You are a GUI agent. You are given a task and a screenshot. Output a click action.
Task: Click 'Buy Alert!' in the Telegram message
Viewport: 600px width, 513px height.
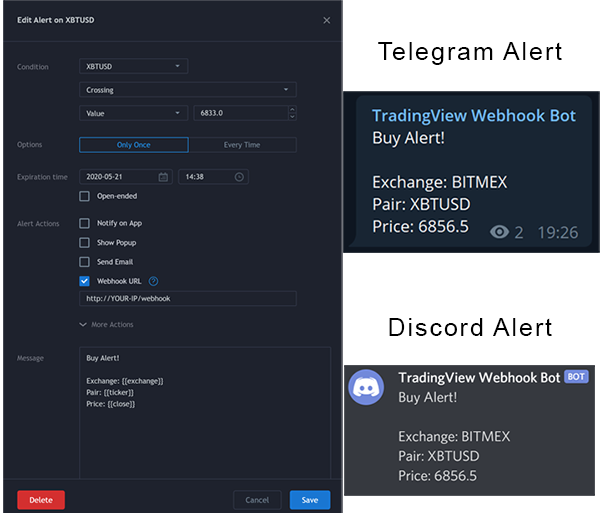click(x=408, y=138)
